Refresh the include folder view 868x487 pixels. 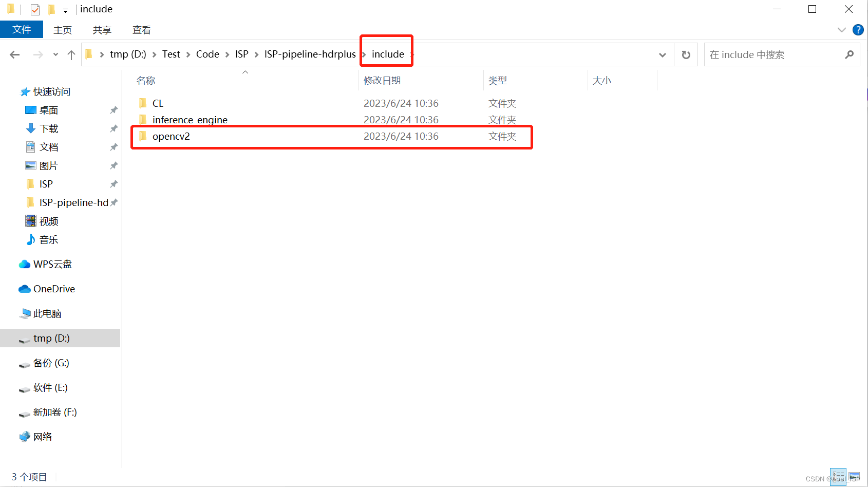click(686, 54)
